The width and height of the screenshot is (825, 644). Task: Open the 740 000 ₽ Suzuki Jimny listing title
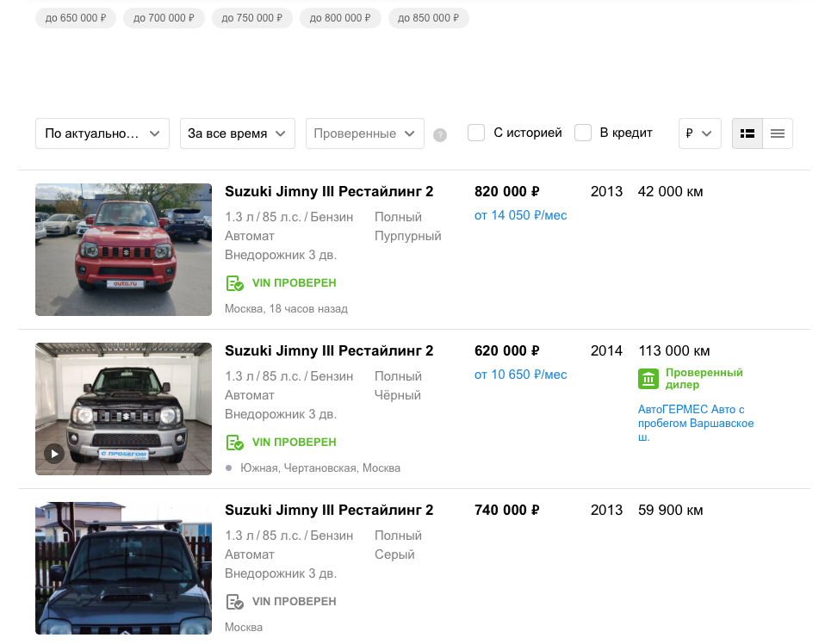point(329,510)
